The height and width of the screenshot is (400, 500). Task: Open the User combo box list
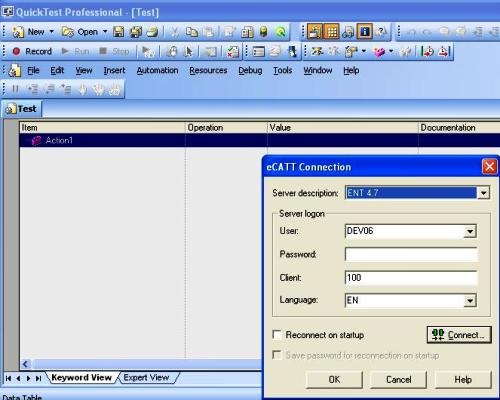[470, 231]
